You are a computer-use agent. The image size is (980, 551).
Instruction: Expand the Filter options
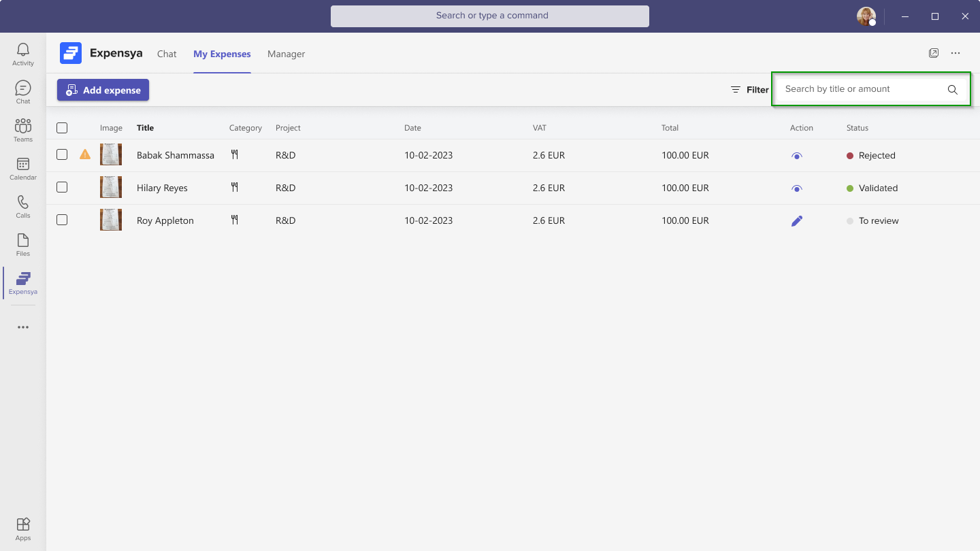tap(749, 90)
